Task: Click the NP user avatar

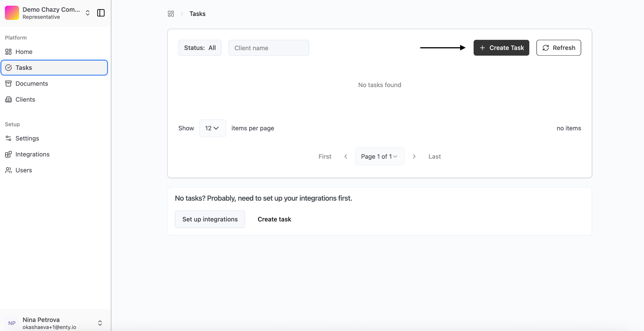Action: coord(12,323)
